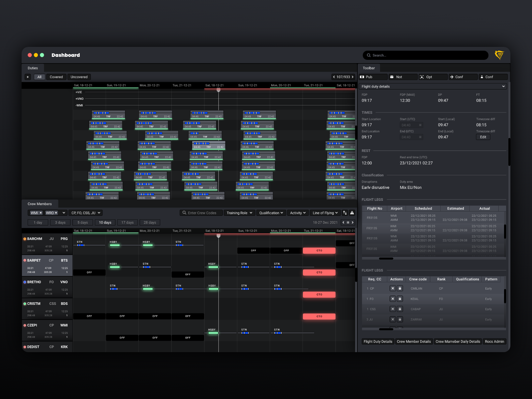Open warnings using the triangle alert icon

click(x=352, y=213)
